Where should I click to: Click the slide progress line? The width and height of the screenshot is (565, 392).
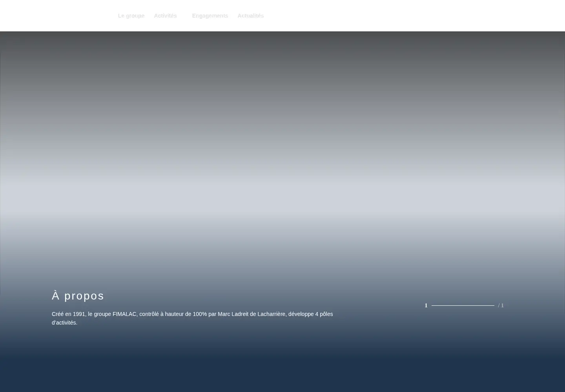coord(463,305)
